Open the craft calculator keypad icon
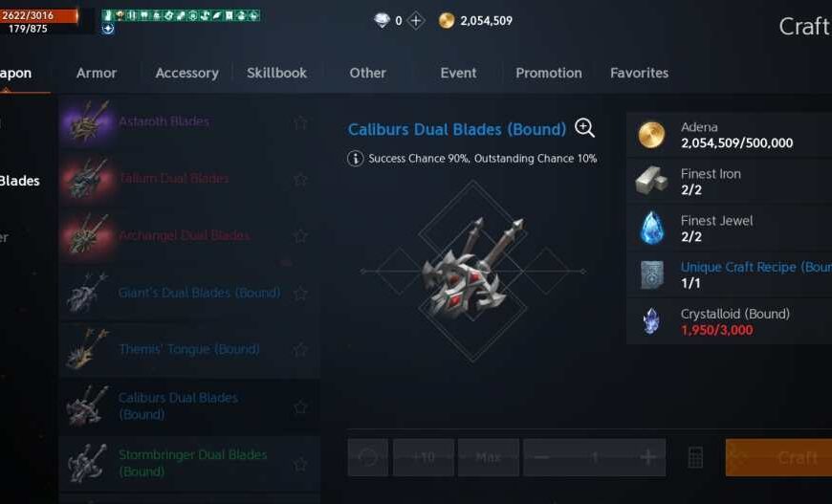The image size is (832, 504). (695, 457)
